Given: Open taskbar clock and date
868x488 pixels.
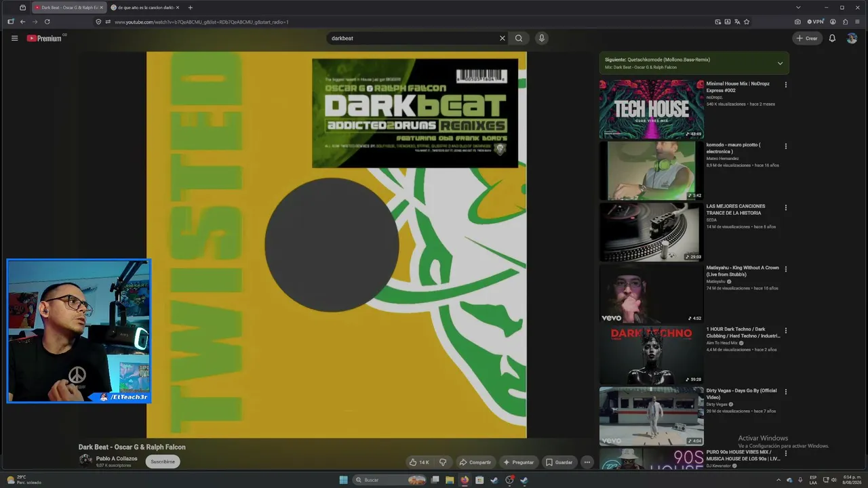Looking at the screenshot, I should click(x=852, y=479).
